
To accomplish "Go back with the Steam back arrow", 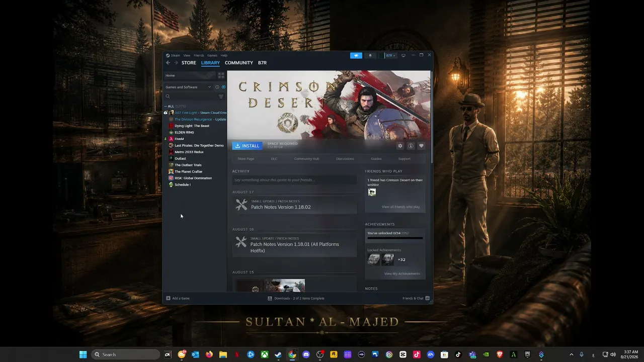I will pos(168,63).
